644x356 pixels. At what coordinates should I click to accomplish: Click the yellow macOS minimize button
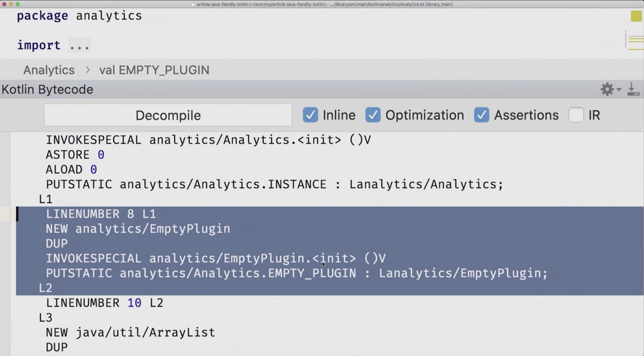[x=11, y=4]
